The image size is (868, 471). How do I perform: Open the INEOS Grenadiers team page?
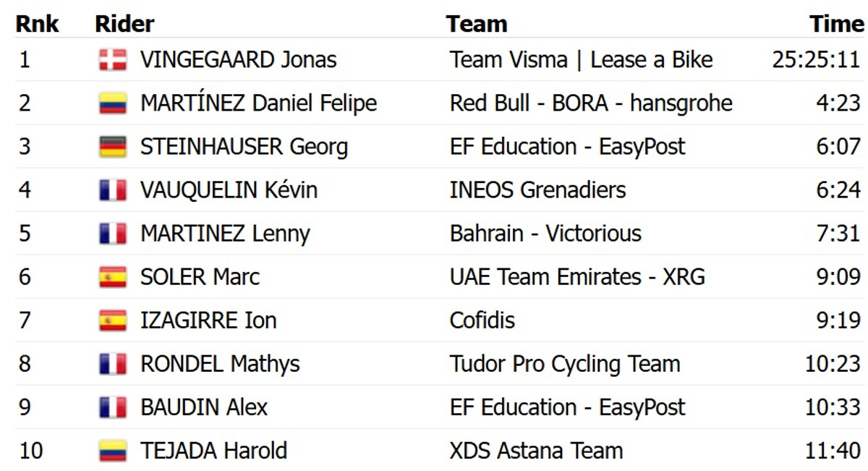(537, 190)
